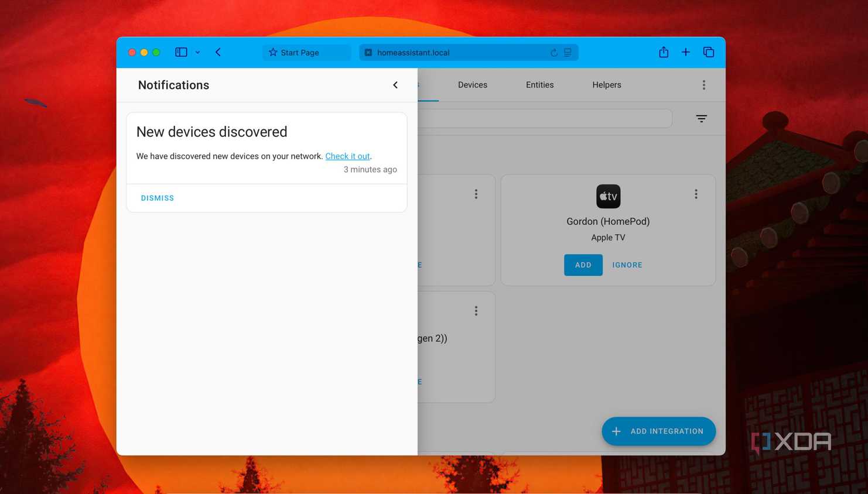868x494 pixels.
Task: Click the homeassistant.local address field
Action: (469, 53)
